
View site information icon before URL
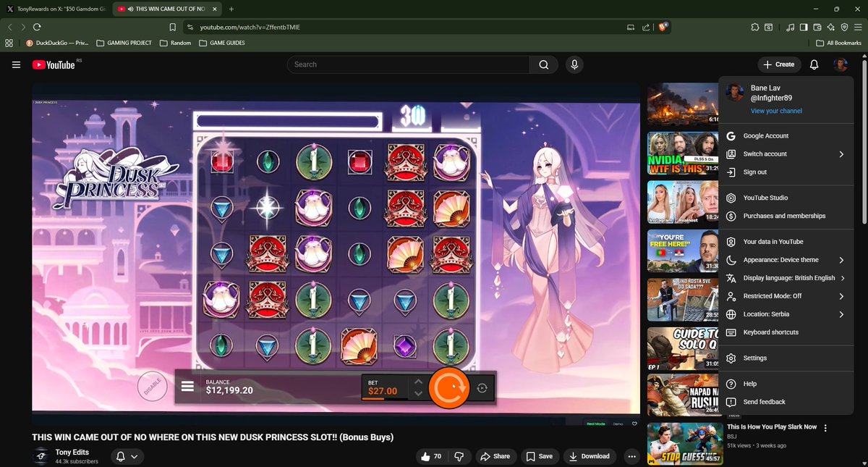pos(190,27)
